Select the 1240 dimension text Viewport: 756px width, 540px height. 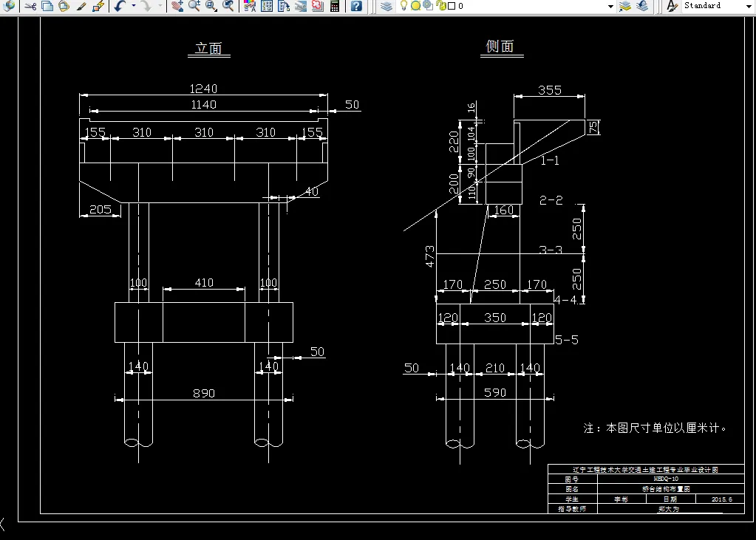click(203, 89)
